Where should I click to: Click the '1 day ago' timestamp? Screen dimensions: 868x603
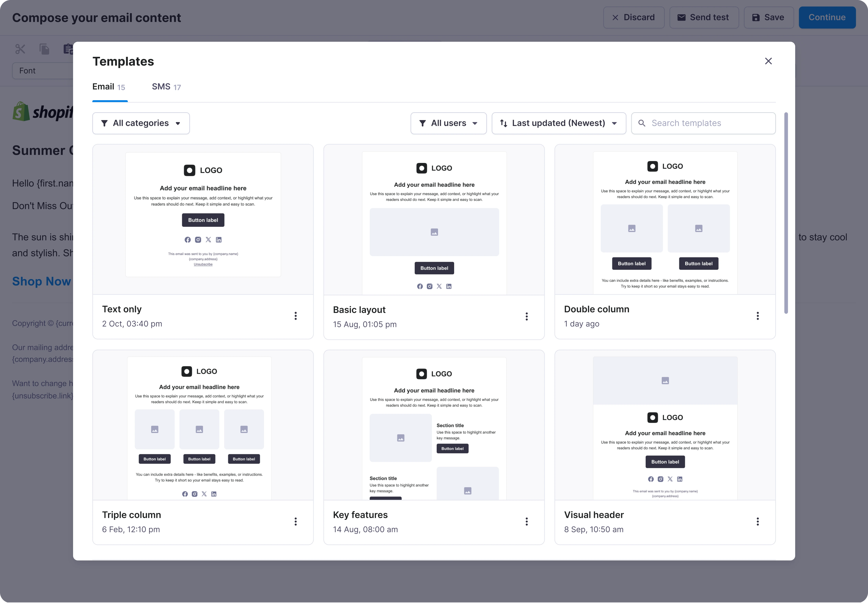tap(582, 324)
